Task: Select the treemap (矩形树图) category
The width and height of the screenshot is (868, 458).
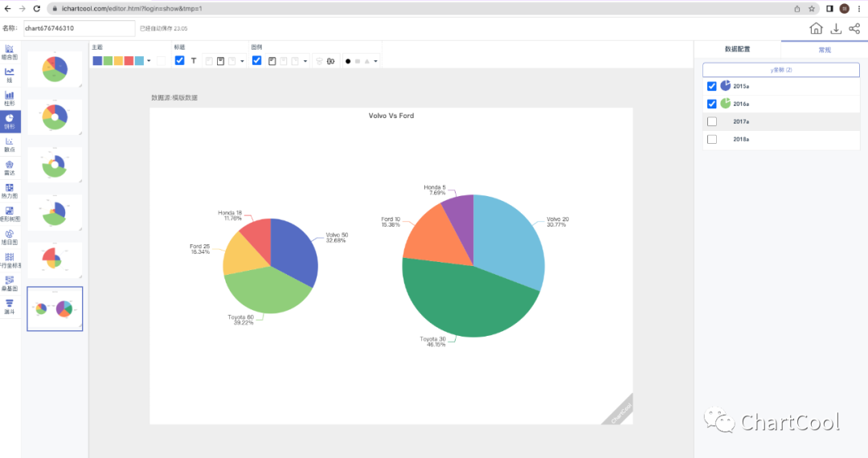Action: click(x=10, y=215)
